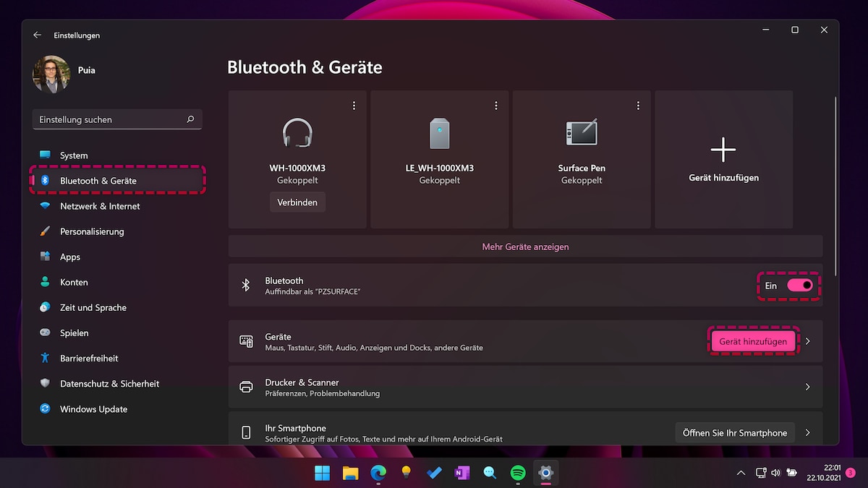Image resolution: width=868 pixels, height=488 pixels.
Task: Expand the hidden icons tray arrow
Action: pyautogui.click(x=741, y=473)
